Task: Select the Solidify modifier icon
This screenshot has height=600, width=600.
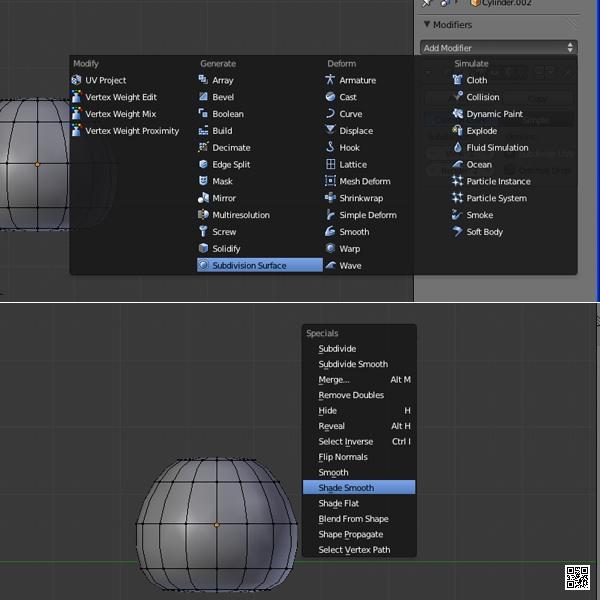Action: pyautogui.click(x=204, y=249)
